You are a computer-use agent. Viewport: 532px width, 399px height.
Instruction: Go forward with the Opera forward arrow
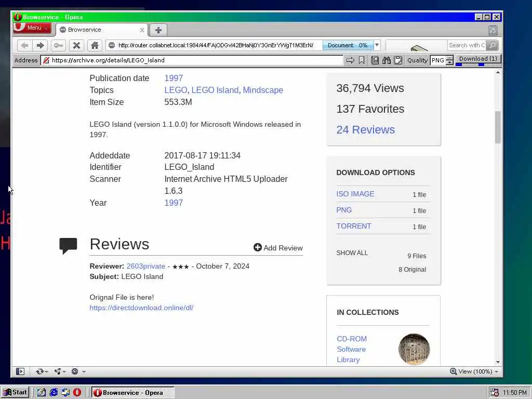coord(40,46)
